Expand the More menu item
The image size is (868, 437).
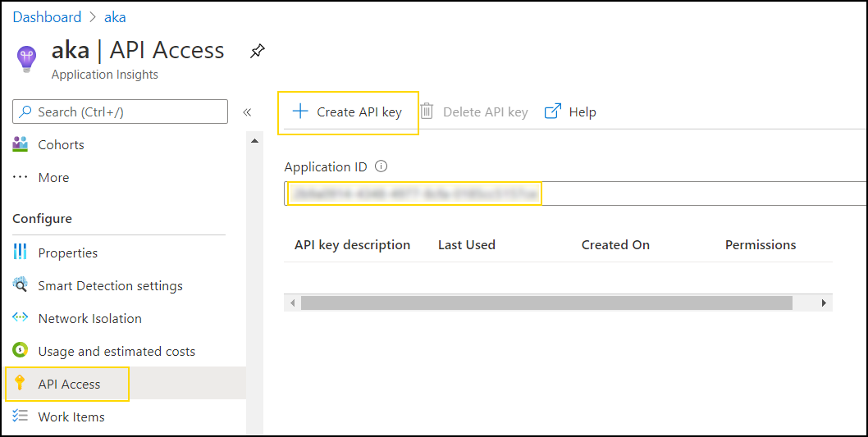[x=53, y=178]
